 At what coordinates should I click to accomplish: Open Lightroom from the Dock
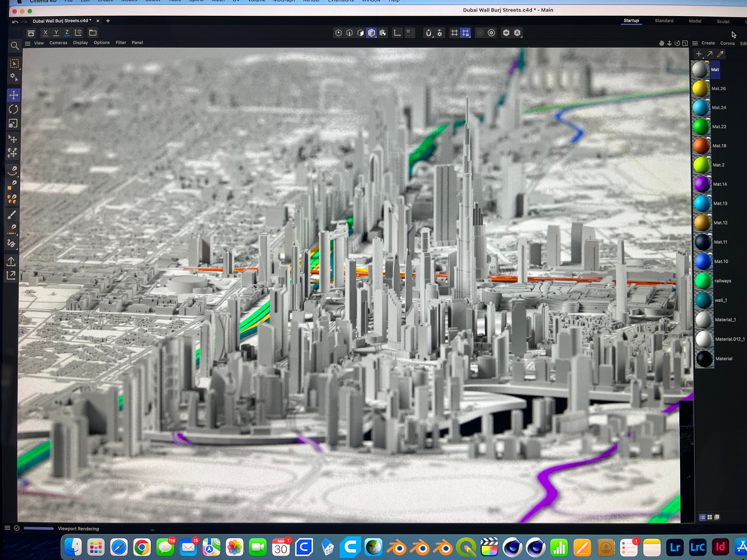(675, 547)
